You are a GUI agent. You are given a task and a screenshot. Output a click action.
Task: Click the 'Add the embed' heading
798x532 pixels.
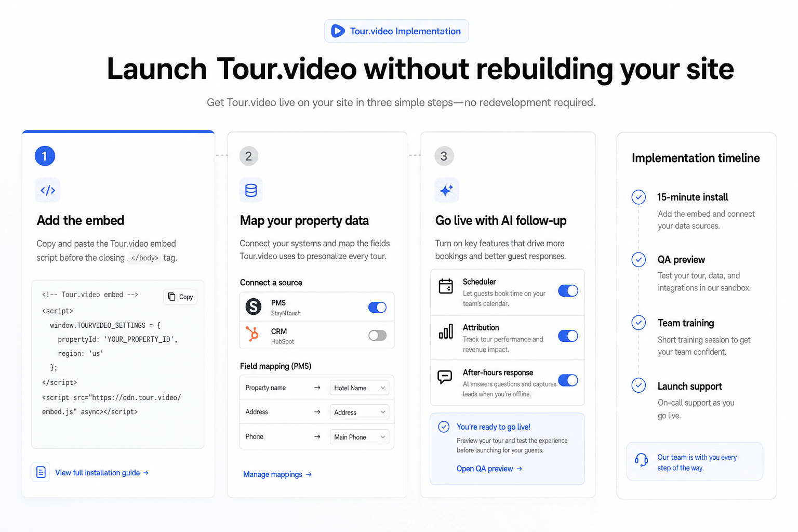(x=81, y=220)
